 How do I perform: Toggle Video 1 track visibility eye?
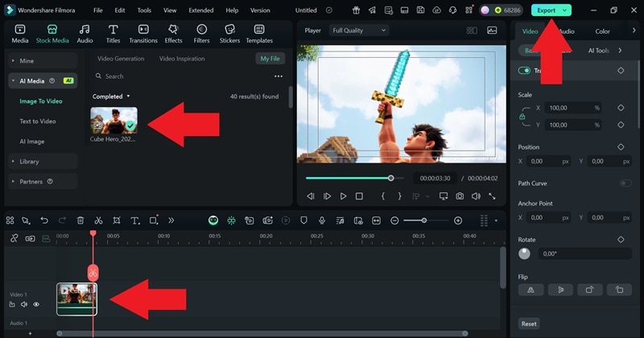pos(36,304)
